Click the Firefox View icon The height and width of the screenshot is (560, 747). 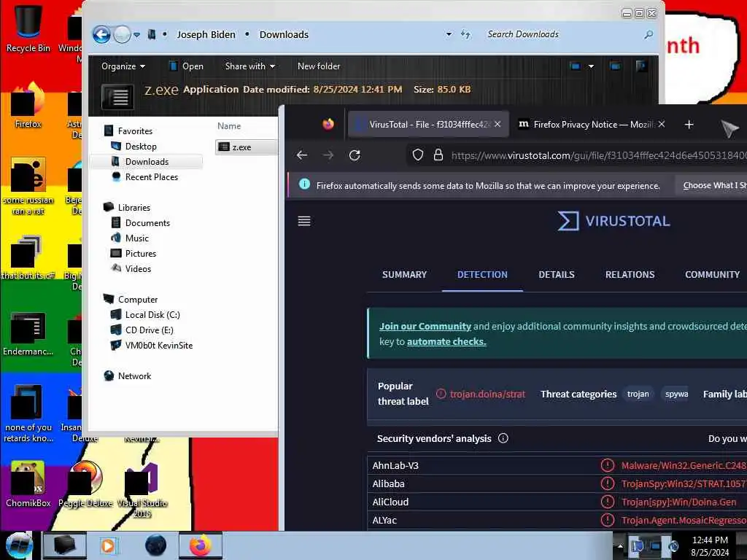[328, 124]
